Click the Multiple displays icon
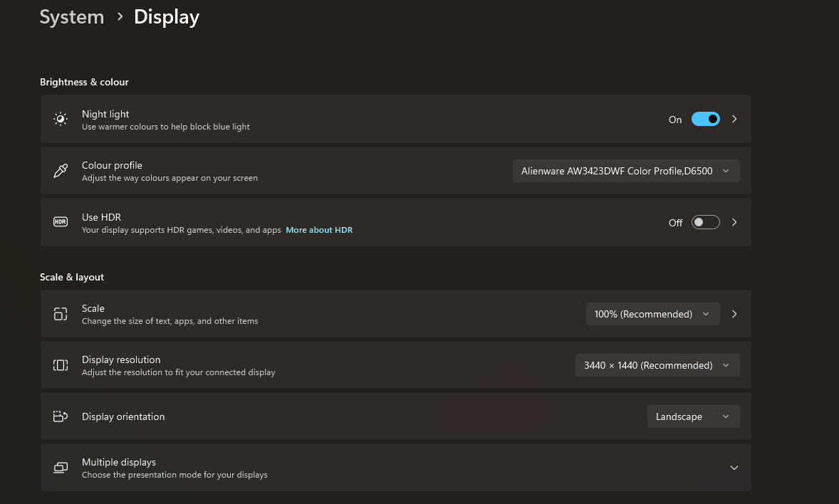The width and height of the screenshot is (839, 504). pyautogui.click(x=61, y=468)
